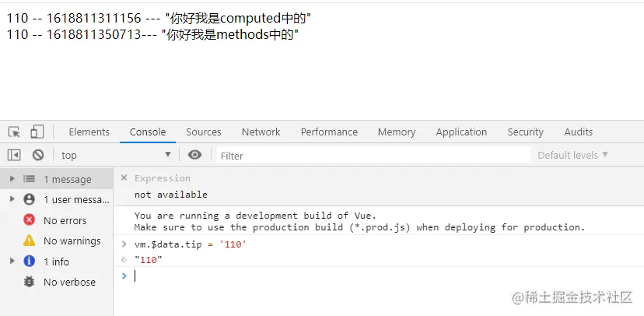The image size is (644, 316).
Task: Select the No errors filter
Action: coord(65,220)
